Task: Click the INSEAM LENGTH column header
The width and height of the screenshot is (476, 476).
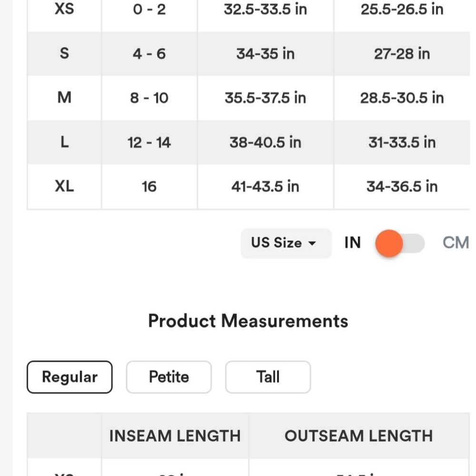Action: point(175,436)
